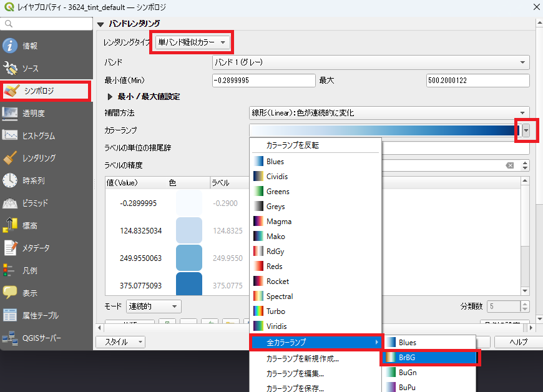
Task: Select the ソース (Source) wrench icon
Action: click(x=11, y=68)
